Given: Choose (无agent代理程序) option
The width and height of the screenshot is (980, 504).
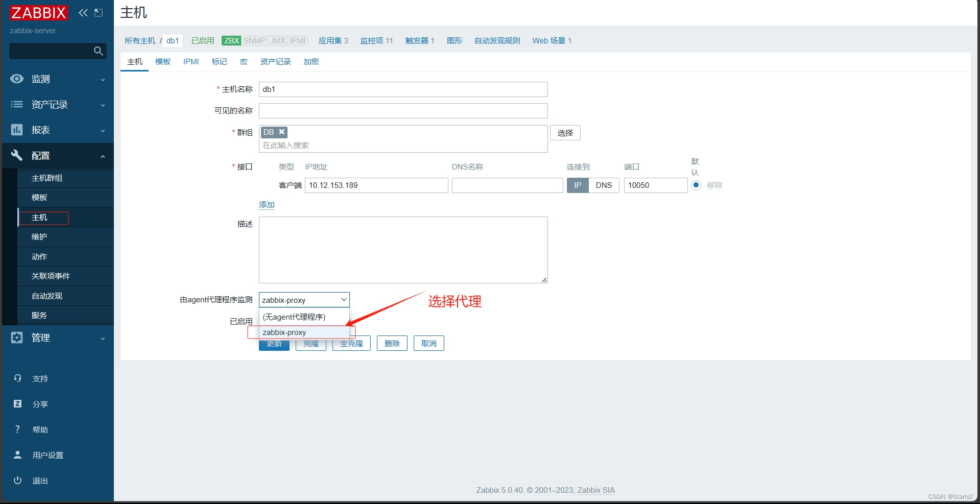Looking at the screenshot, I should pos(304,317).
